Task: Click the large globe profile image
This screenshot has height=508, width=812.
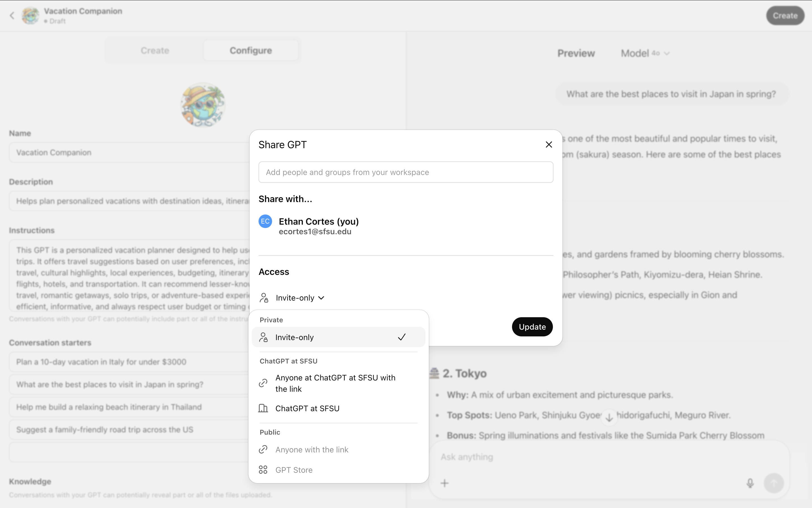Action: click(x=203, y=105)
